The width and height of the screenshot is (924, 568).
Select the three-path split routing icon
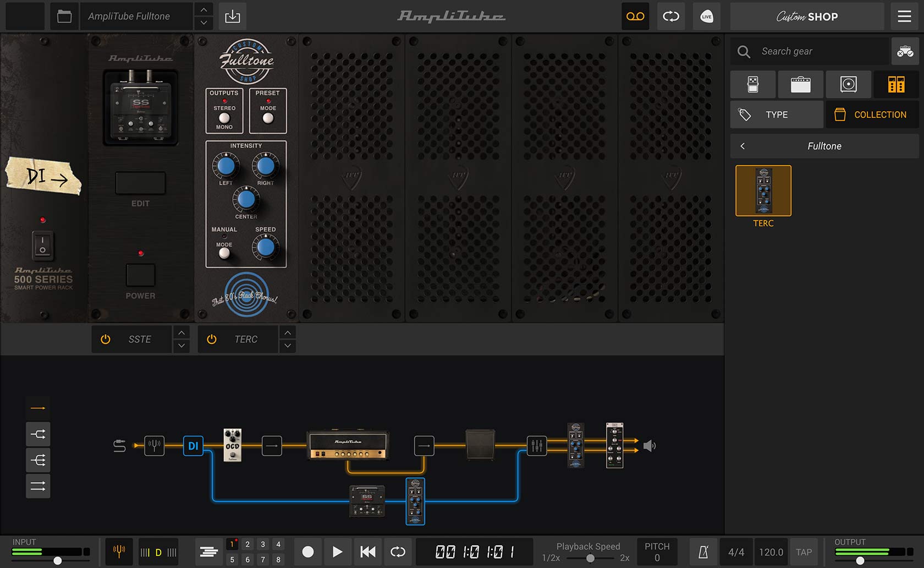pyautogui.click(x=38, y=460)
